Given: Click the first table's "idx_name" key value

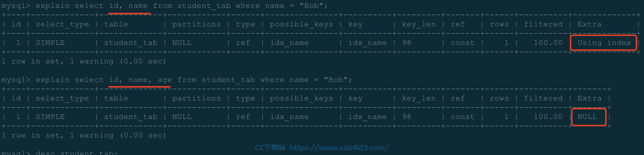Looking at the screenshot, I should (367, 43).
